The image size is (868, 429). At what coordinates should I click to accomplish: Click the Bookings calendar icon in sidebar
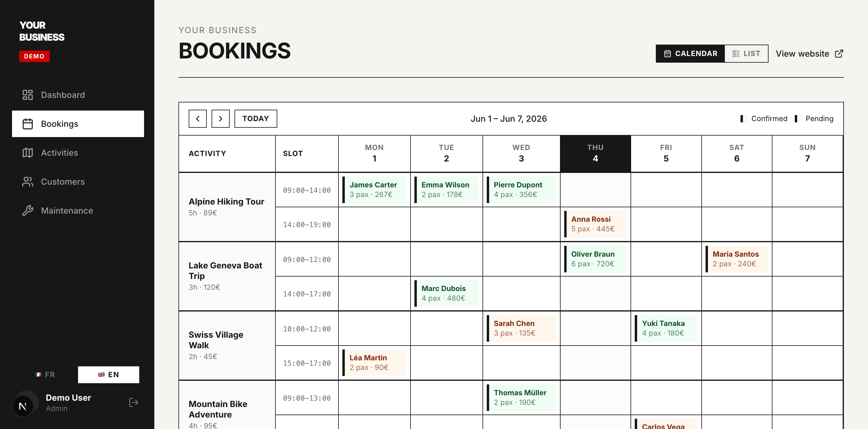[x=28, y=124]
